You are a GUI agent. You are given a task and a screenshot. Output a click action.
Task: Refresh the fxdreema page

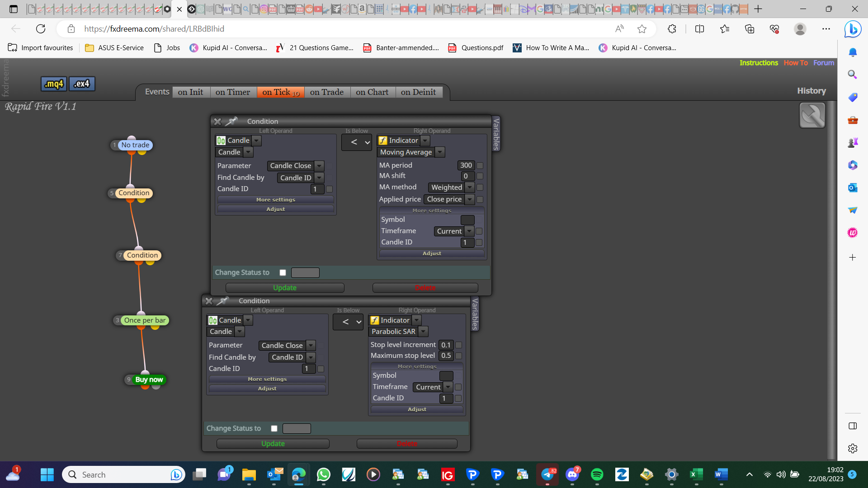pyautogui.click(x=41, y=29)
